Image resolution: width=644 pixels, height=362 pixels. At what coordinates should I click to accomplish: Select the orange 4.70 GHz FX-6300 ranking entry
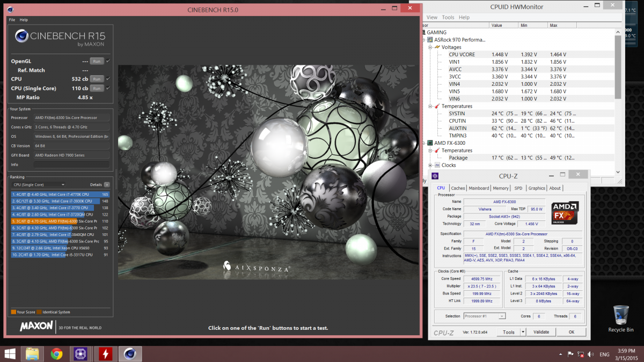click(x=61, y=221)
